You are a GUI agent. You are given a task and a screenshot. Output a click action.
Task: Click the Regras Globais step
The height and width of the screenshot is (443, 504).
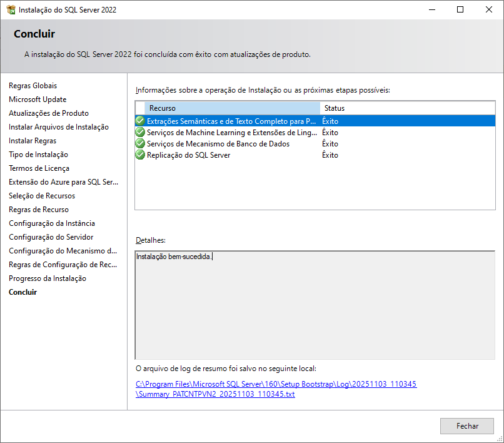point(33,86)
